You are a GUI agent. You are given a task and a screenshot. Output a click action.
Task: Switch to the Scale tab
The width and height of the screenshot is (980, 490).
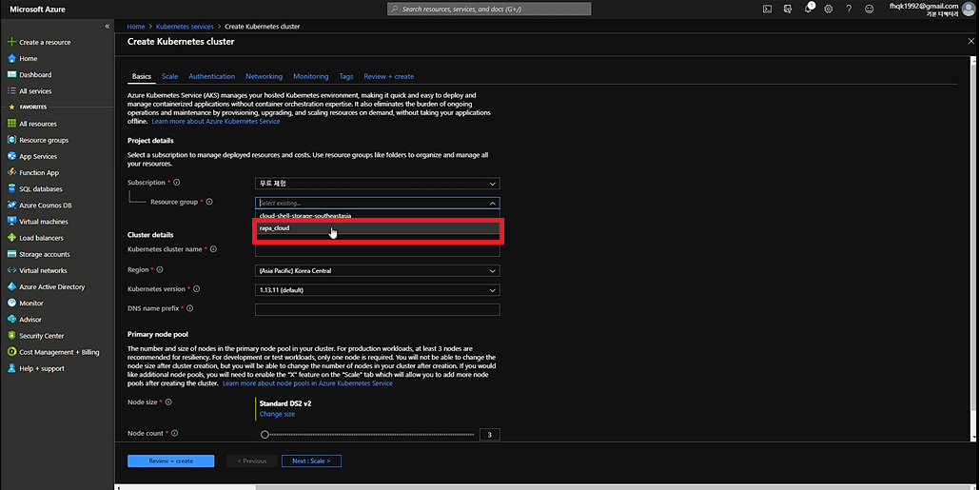169,76
